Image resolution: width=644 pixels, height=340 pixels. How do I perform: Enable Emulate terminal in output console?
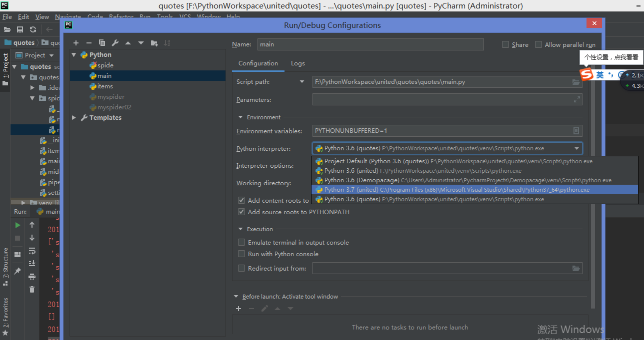241,242
